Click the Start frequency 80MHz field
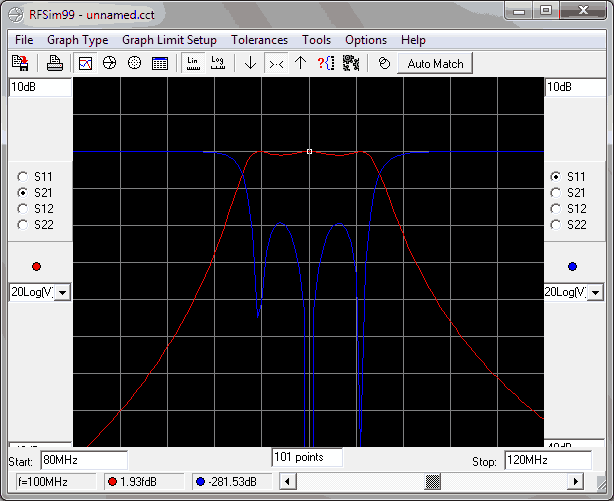The height and width of the screenshot is (501, 614). 84,460
